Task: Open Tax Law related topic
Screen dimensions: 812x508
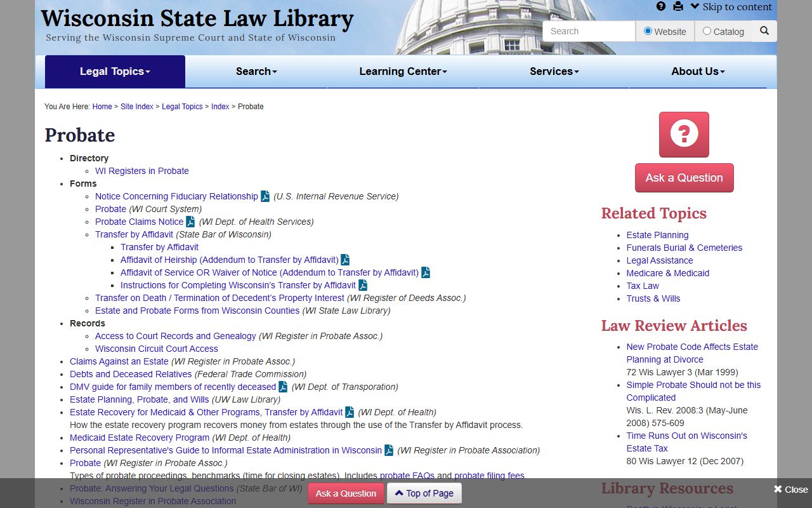Action: point(643,286)
